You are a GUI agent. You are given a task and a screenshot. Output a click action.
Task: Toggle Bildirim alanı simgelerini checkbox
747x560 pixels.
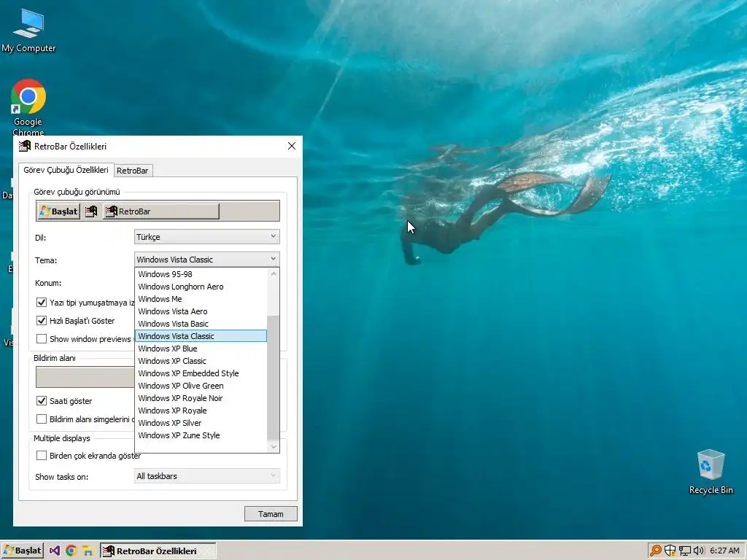point(42,419)
